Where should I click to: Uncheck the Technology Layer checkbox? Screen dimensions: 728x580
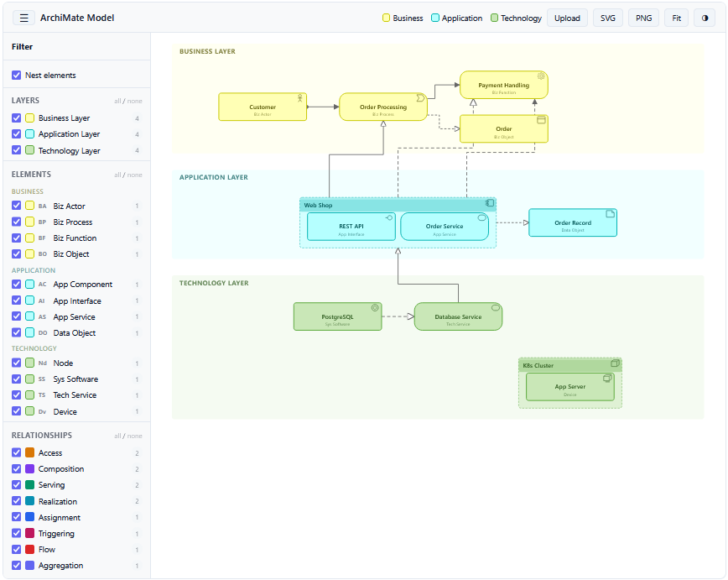(x=16, y=149)
